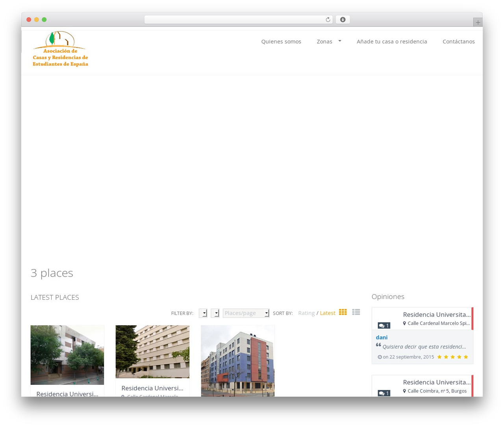Reload the page with the refresh icon

coord(328,20)
